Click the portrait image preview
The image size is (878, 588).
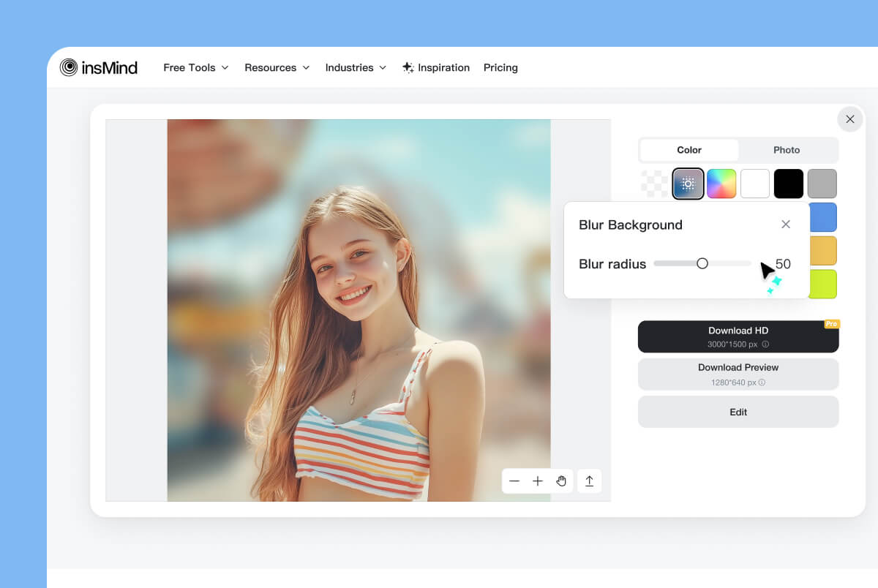pos(359,310)
